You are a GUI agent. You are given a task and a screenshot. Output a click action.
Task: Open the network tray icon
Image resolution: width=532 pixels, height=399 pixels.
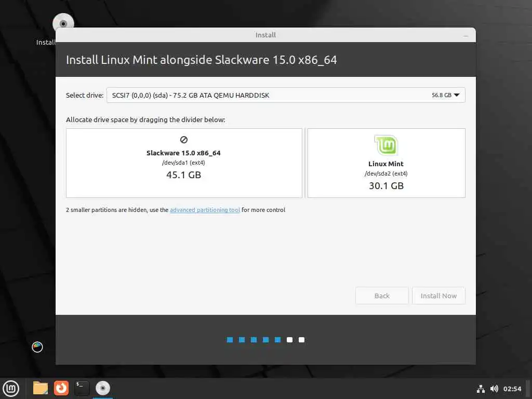point(481,389)
